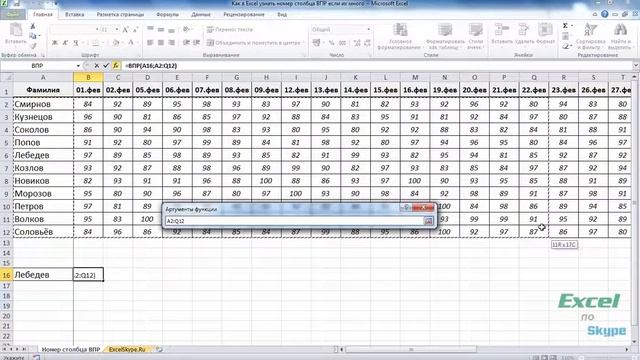Open the font name dropdown
Screen dimensions: 640x360
coord(97,30)
